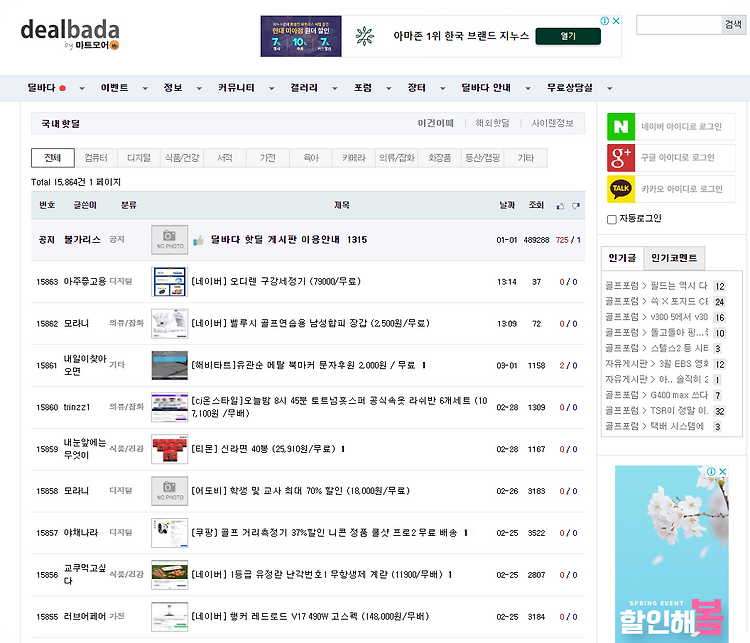Viewport: 750px width, 643px height.
Task: Click the Google plus login icon
Action: point(621,158)
